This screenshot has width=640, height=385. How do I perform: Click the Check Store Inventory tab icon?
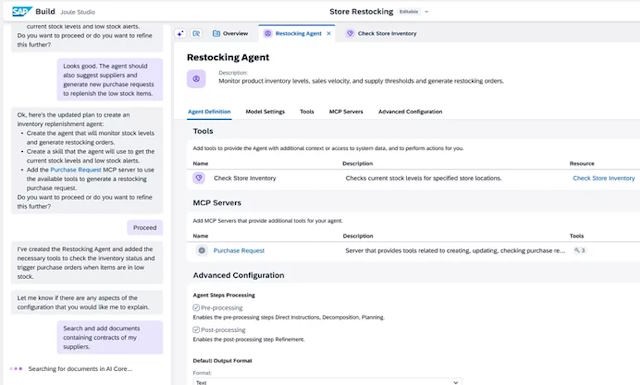(350, 33)
